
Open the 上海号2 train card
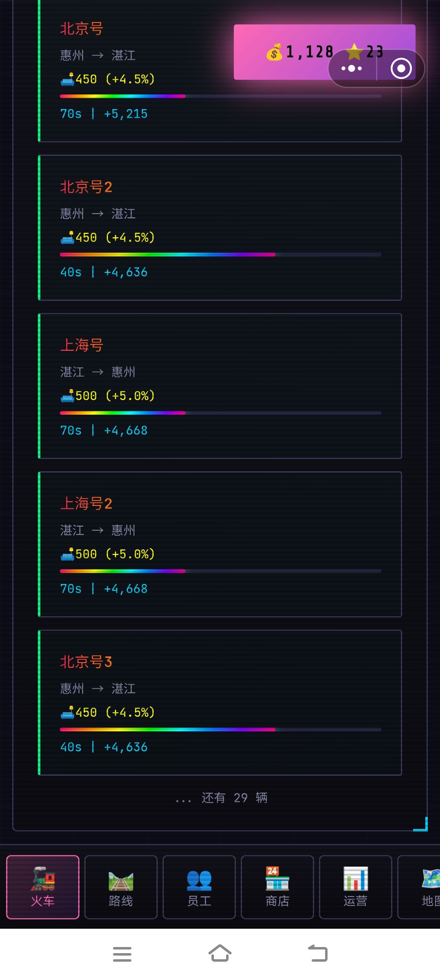click(220, 544)
